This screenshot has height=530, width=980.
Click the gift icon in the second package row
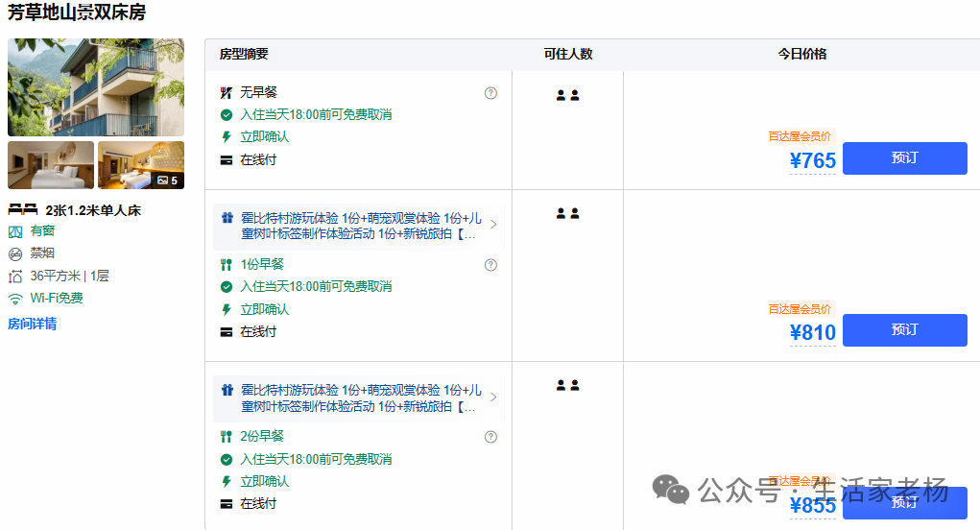coord(227,218)
